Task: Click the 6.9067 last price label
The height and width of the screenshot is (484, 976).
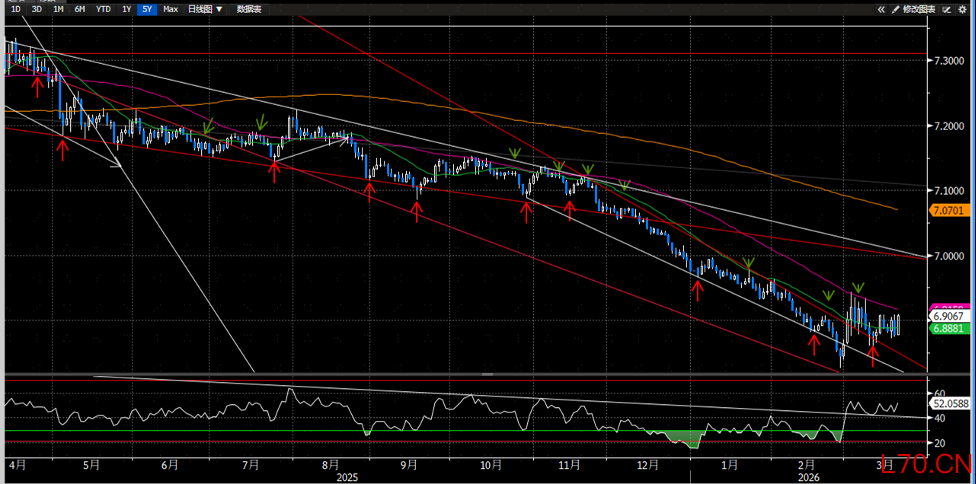Action: [x=946, y=315]
